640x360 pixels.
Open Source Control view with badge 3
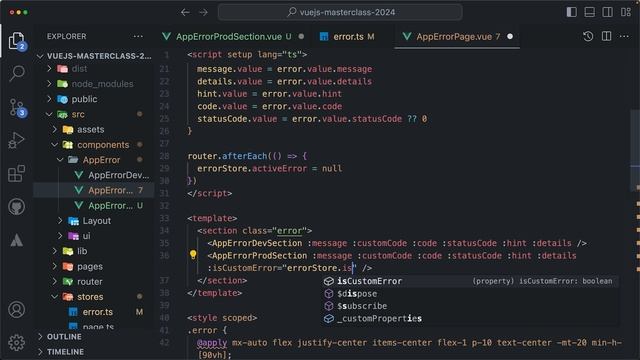coord(17,108)
